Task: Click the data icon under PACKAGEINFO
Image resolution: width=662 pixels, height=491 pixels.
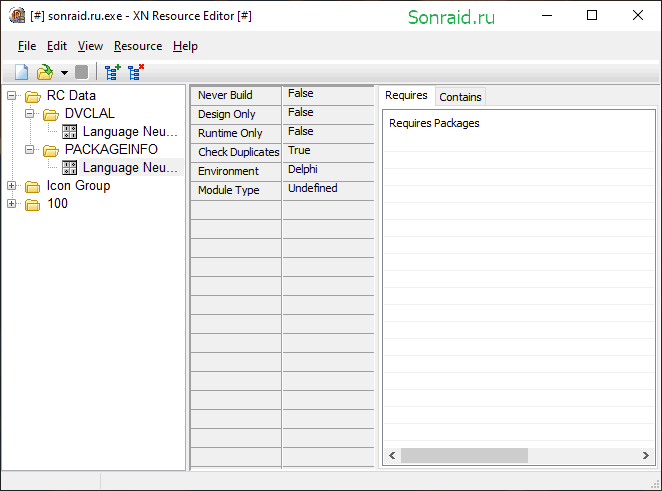Action: pos(69,168)
